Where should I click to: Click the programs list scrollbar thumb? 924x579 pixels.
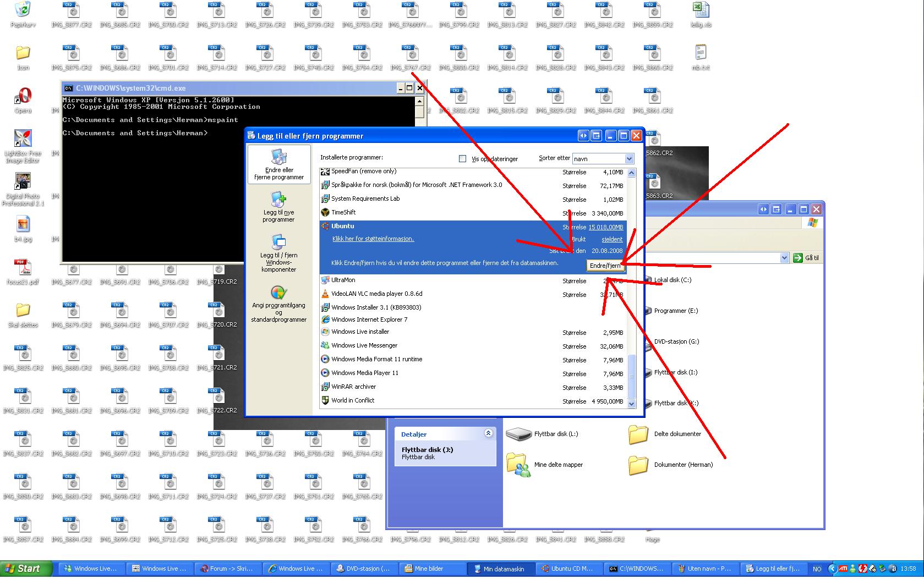click(631, 377)
